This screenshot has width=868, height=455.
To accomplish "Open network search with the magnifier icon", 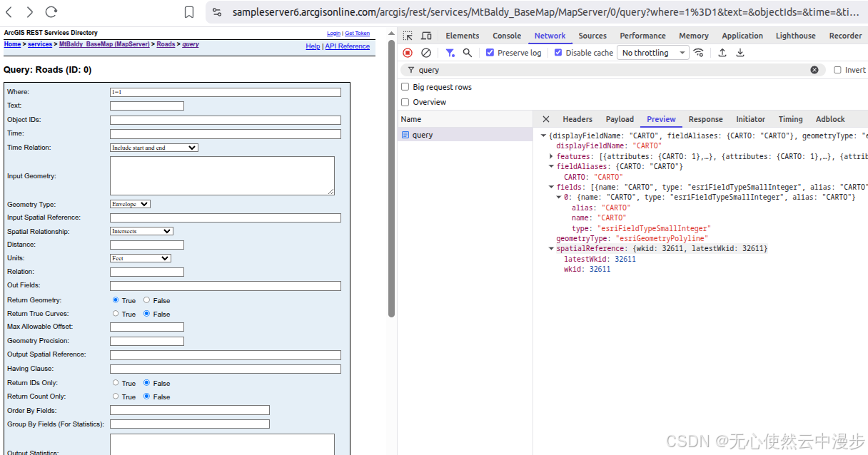I will point(468,53).
